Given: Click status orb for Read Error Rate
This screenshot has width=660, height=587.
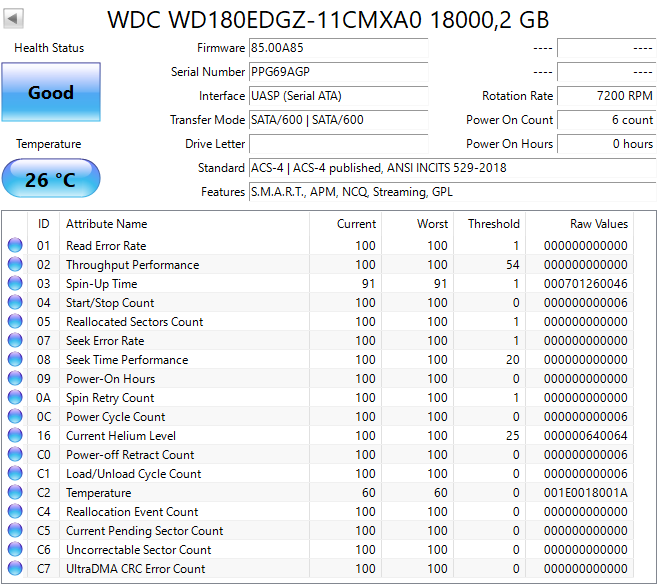Looking at the screenshot, I should coord(15,245).
